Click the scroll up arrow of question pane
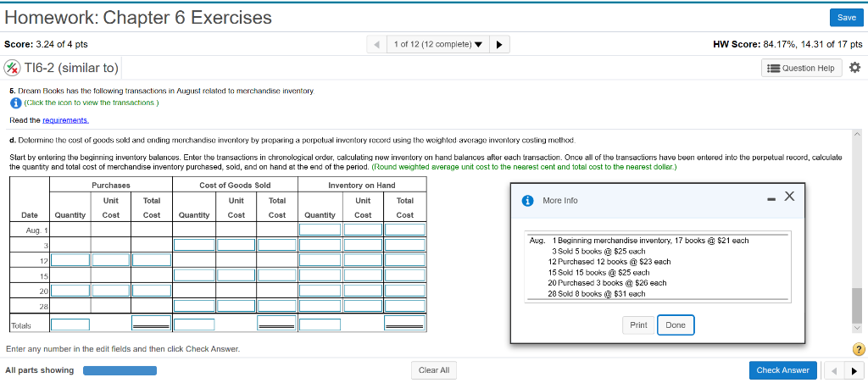Viewport: 868px width, 383px height. [x=858, y=135]
